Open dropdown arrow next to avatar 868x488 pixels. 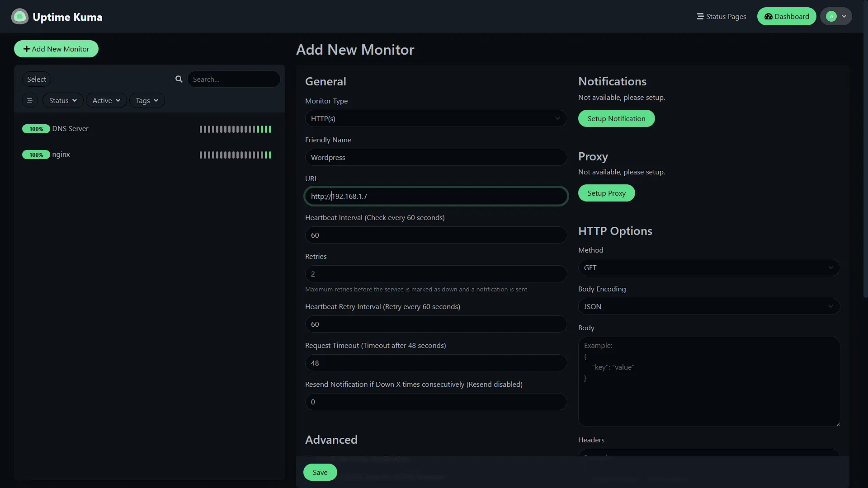point(844,16)
